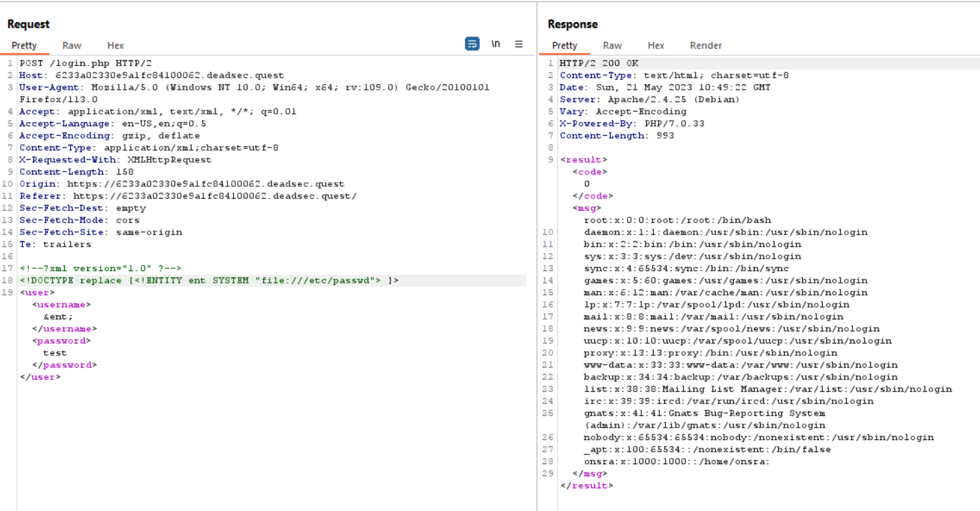Click the response Content-Type text/html header

click(x=674, y=75)
